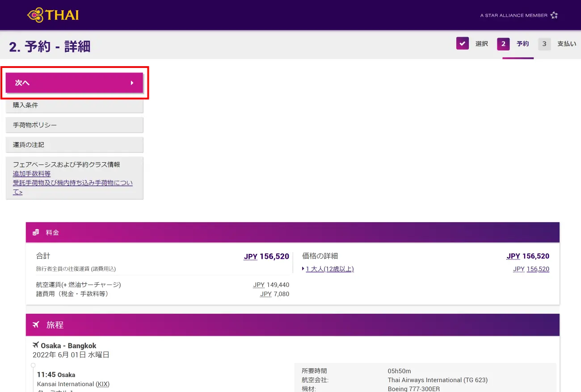Click the Thai Airways International (TG 623) text
The image size is (581, 392).
pos(438,380)
